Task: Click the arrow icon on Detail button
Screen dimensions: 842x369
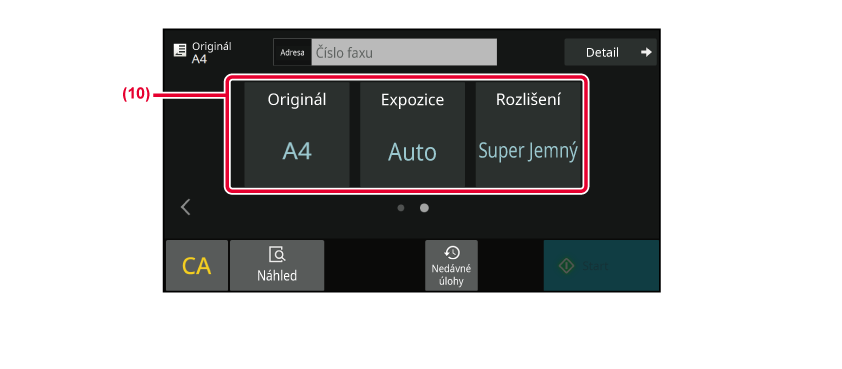Action: click(x=646, y=52)
